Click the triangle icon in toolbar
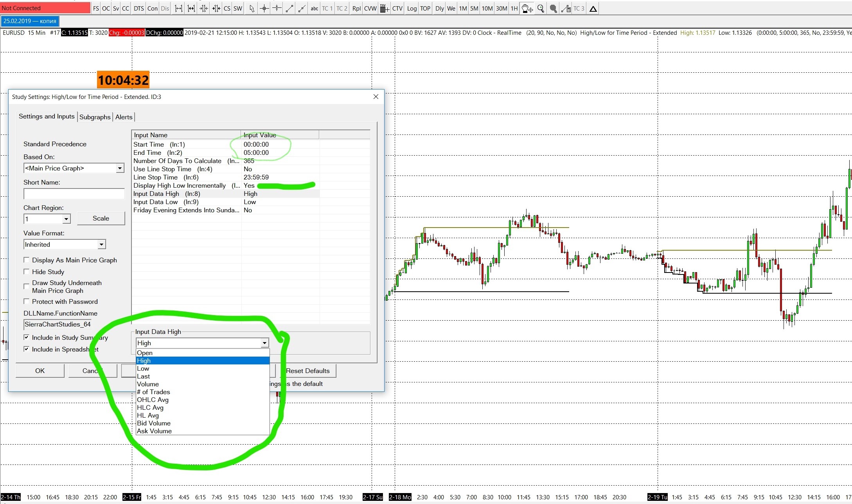852x504 pixels. point(593,9)
